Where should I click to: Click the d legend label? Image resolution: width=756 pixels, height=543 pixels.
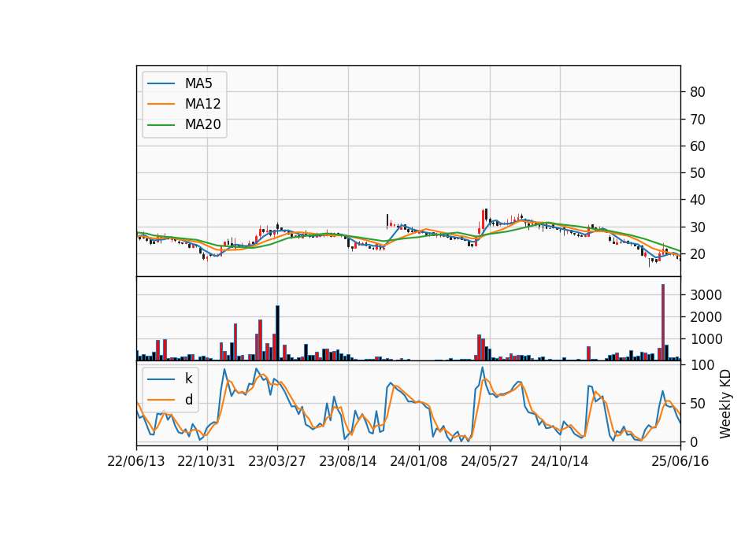point(188,400)
